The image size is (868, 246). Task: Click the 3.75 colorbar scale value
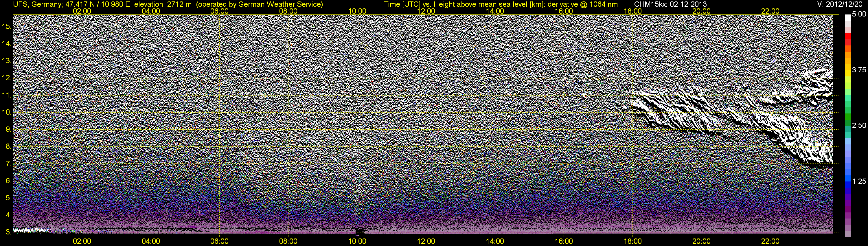[x=859, y=70]
